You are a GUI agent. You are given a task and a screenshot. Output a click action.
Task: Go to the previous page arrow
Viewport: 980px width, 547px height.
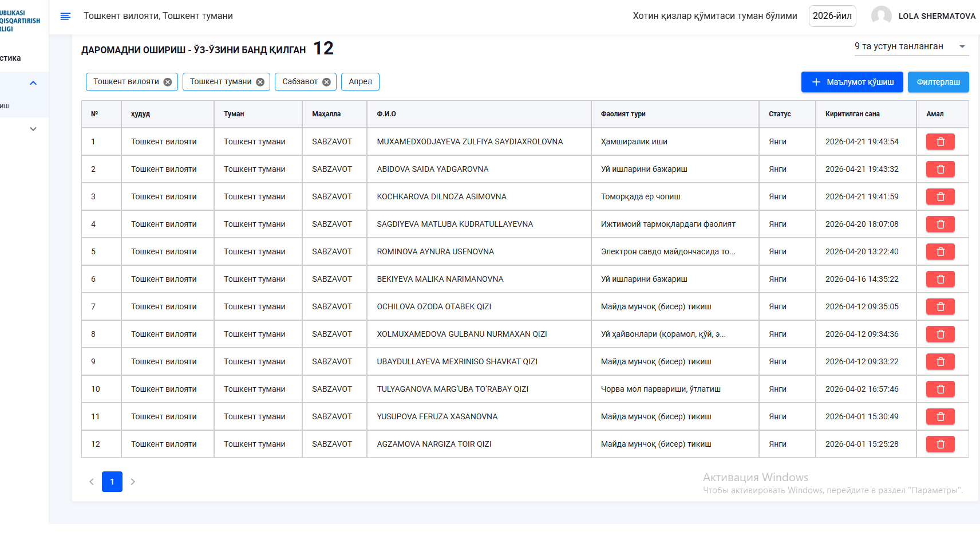pyautogui.click(x=92, y=482)
